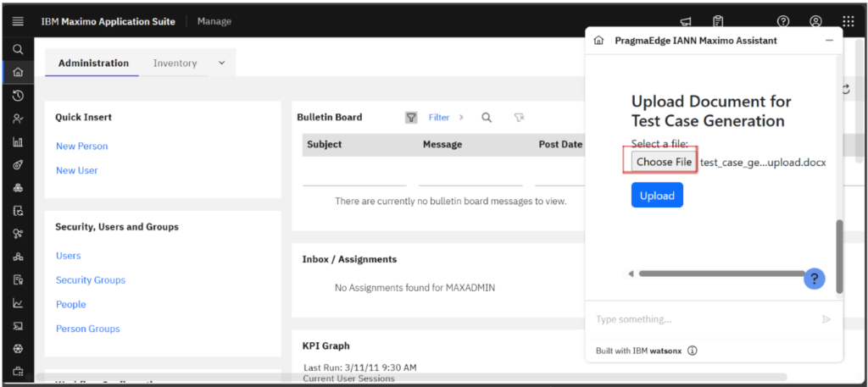The height and width of the screenshot is (387, 868).
Task: Clear the Bulletin Board filter icon
Action: click(x=519, y=117)
